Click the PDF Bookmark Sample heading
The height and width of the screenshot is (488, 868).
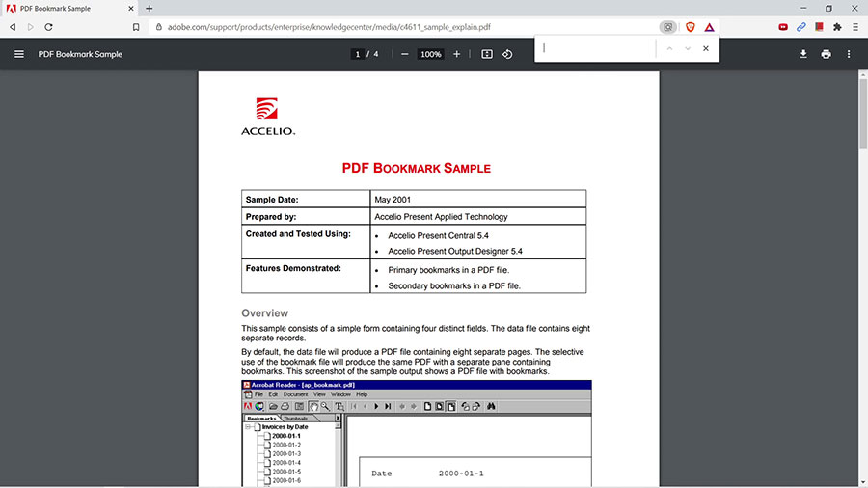(417, 168)
